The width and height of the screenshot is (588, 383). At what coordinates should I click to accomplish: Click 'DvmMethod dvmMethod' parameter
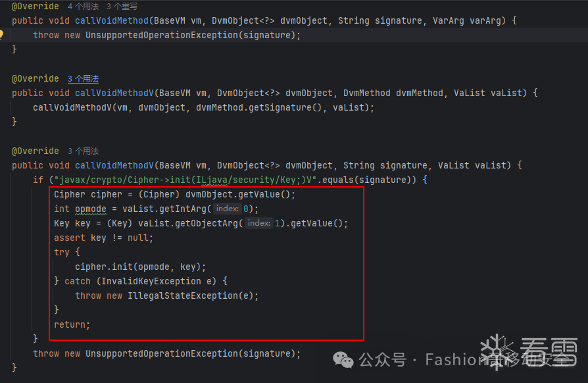[x=393, y=93]
